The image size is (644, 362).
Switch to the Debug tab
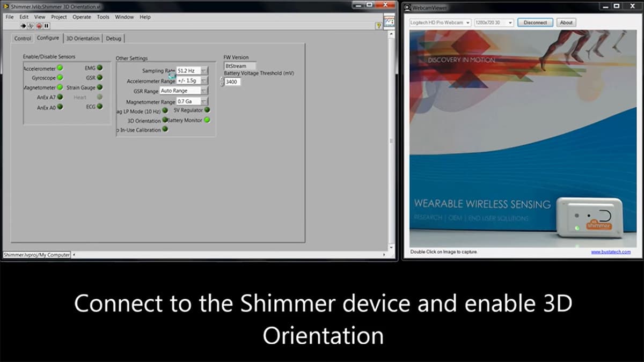(x=114, y=39)
